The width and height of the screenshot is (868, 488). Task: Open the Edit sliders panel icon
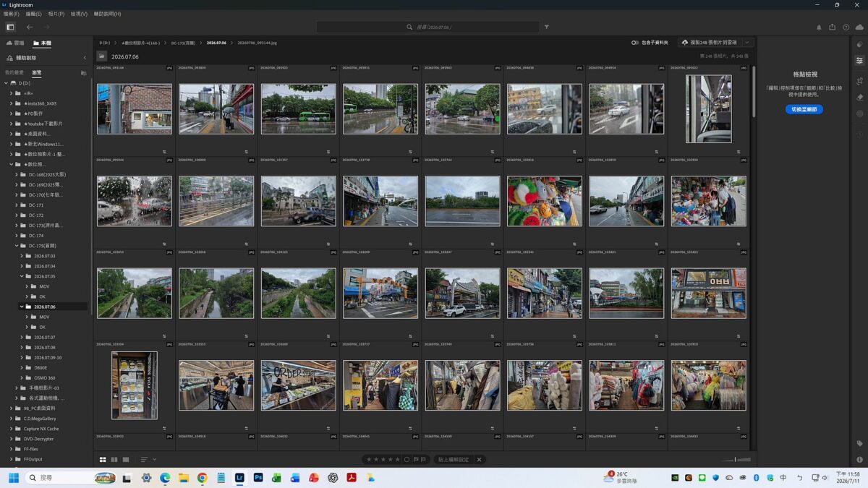tap(859, 61)
